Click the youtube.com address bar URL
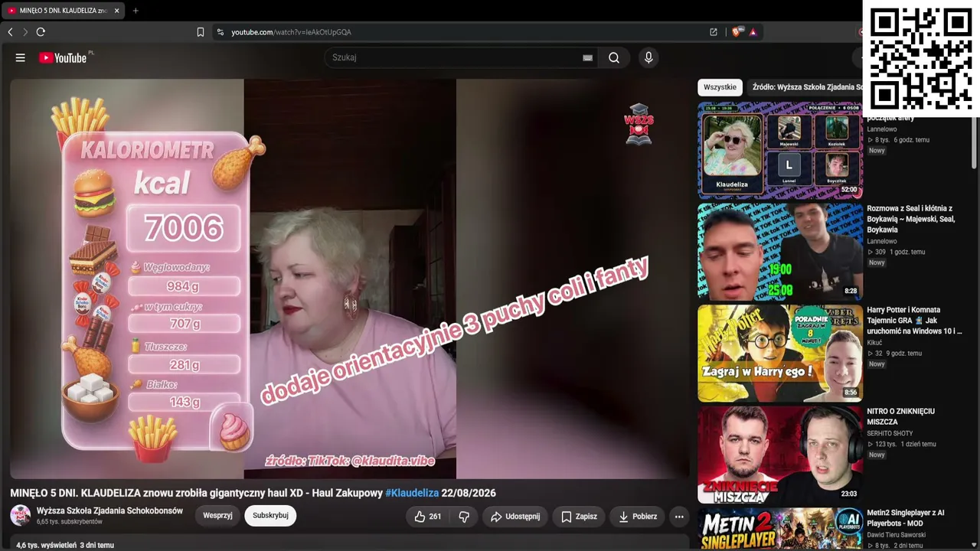The height and width of the screenshot is (551, 980). point(292,32)
